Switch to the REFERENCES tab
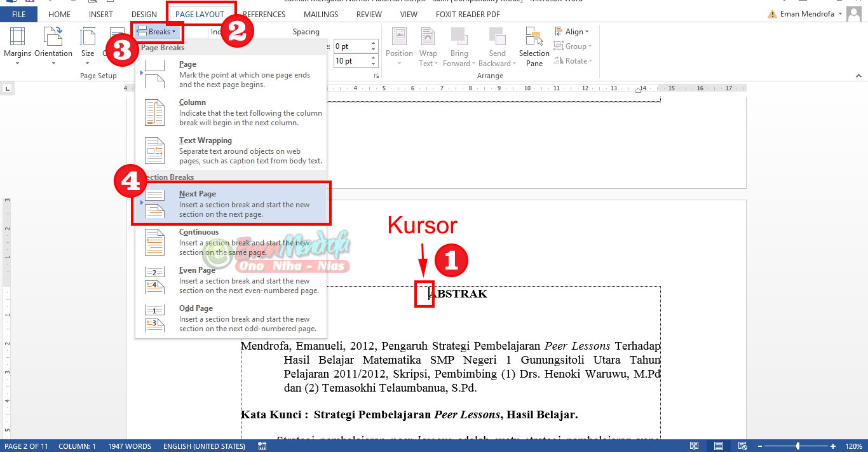 (264, 14)
